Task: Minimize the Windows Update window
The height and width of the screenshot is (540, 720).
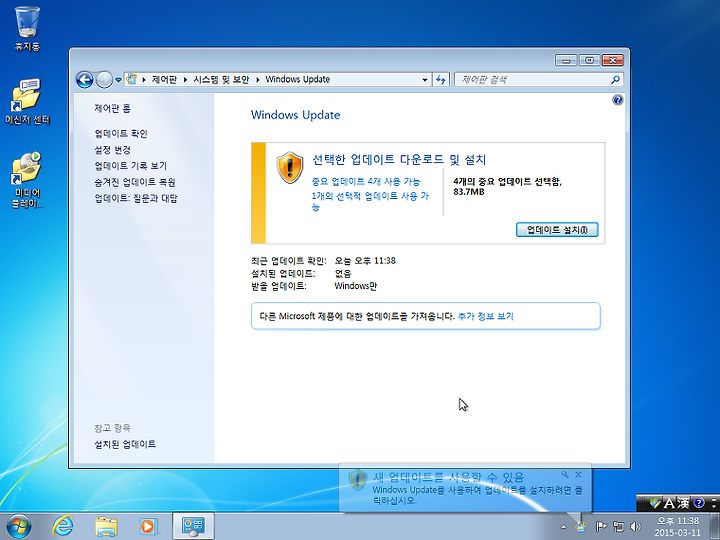Action: point(566,60)
